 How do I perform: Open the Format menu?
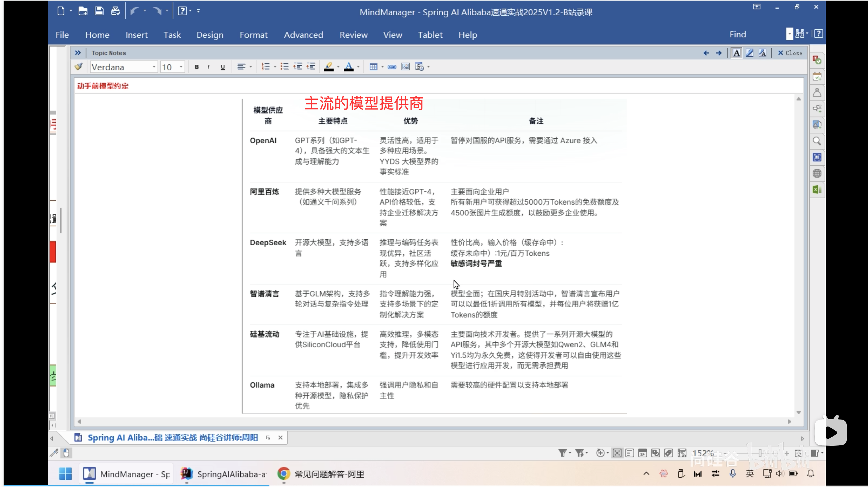point(254,35)
